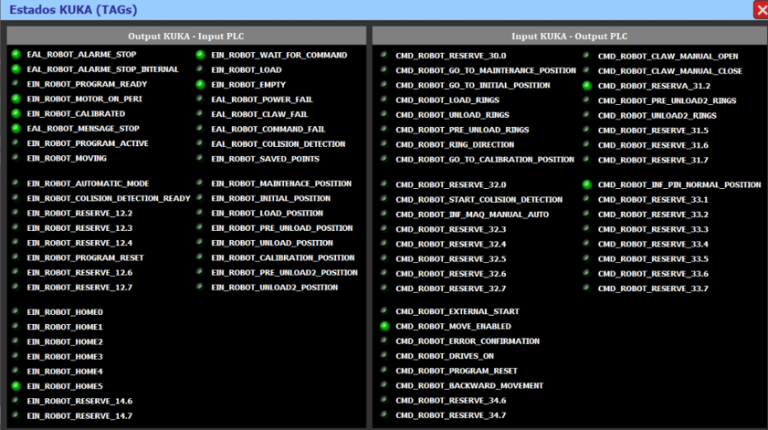Close the Estados KUKA (TAGs) window
Image resolution: width=768 pixels, height=430 pixels.
(x=760, y=10)
